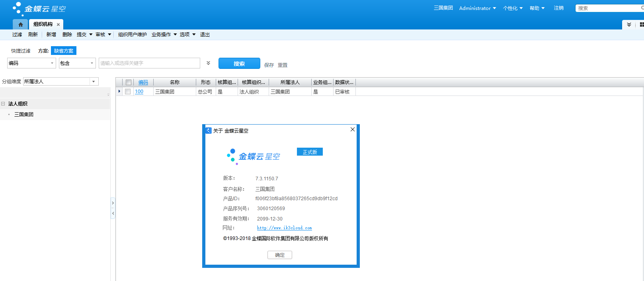Screen dimensions: 644x281
Task: Collapse the 法人组织 tree node
Action: pyautogui.click(x=3, y=103)
